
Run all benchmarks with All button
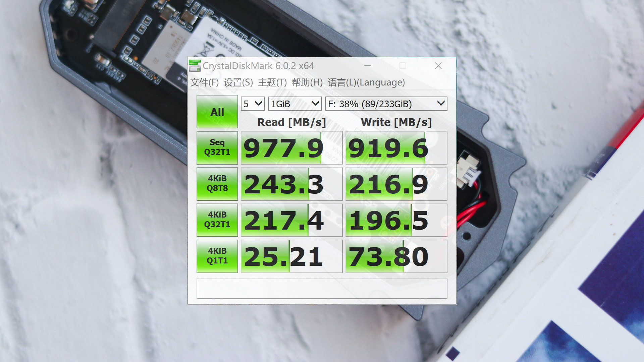[x=217, y=112]
